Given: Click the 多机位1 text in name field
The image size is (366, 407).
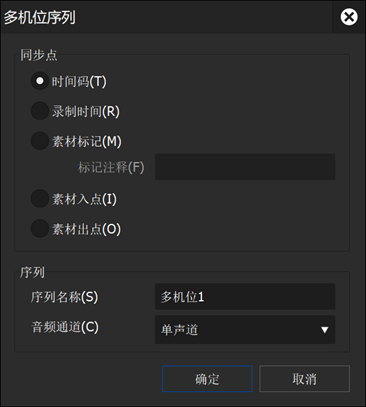Looking at the screenshot, I should pos(182,297).
